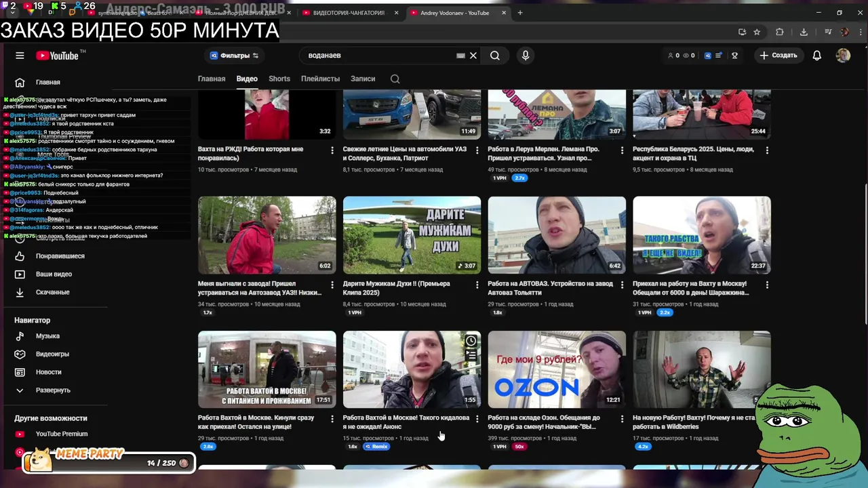Open the browser extensions puzzle icon
This screenshot has width=868, height=488.
(780, 32)
